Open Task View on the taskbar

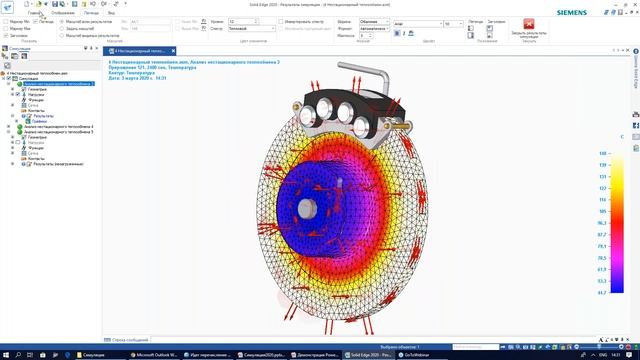30,355
